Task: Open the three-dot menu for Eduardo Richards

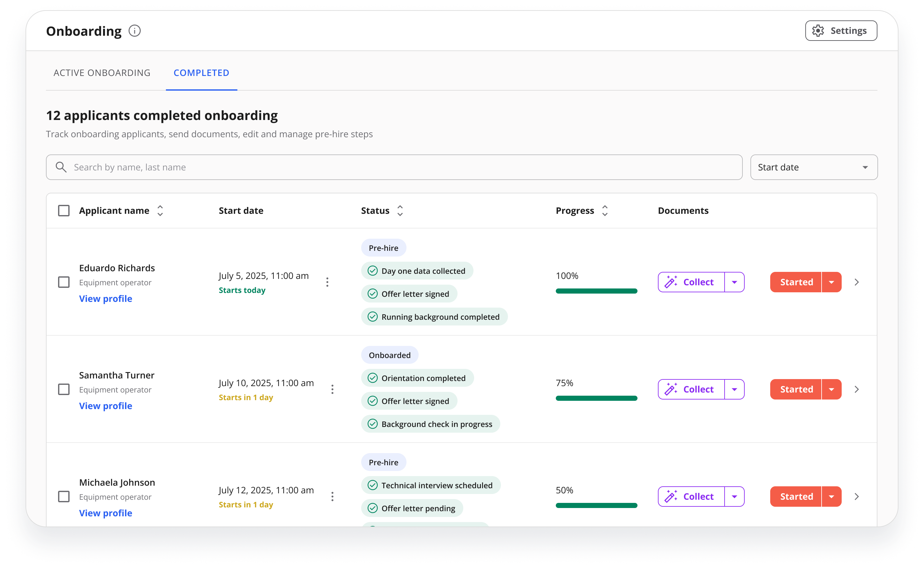Action: pos(327,282)
